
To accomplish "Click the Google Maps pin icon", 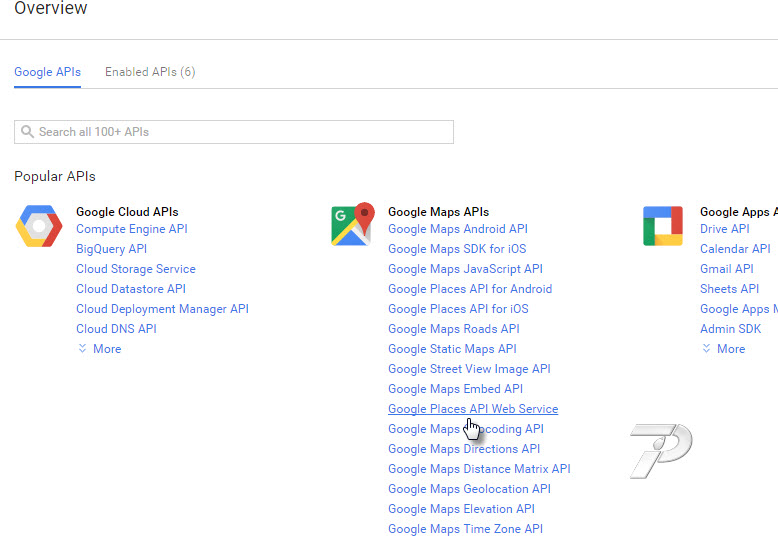I will coord(351,225).
